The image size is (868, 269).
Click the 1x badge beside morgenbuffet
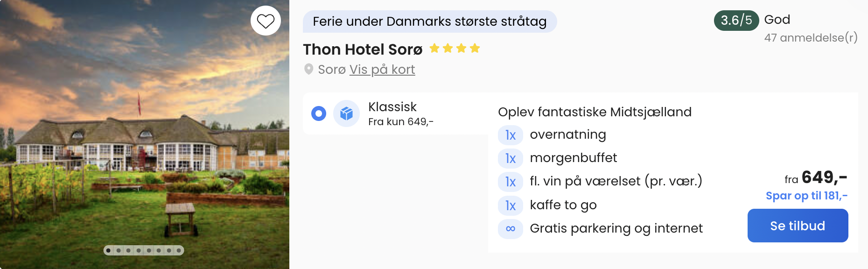(511, 159)
